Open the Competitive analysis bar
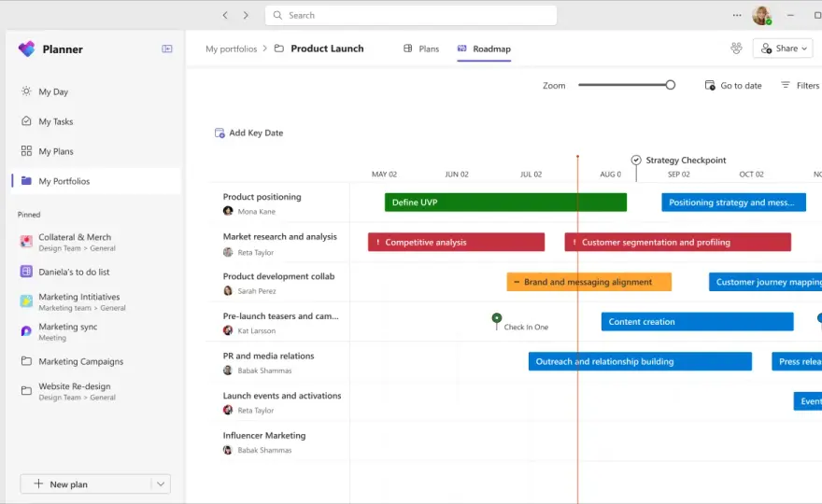The width and height of the screenshot is (822, 504). click(x=456, y=242)
